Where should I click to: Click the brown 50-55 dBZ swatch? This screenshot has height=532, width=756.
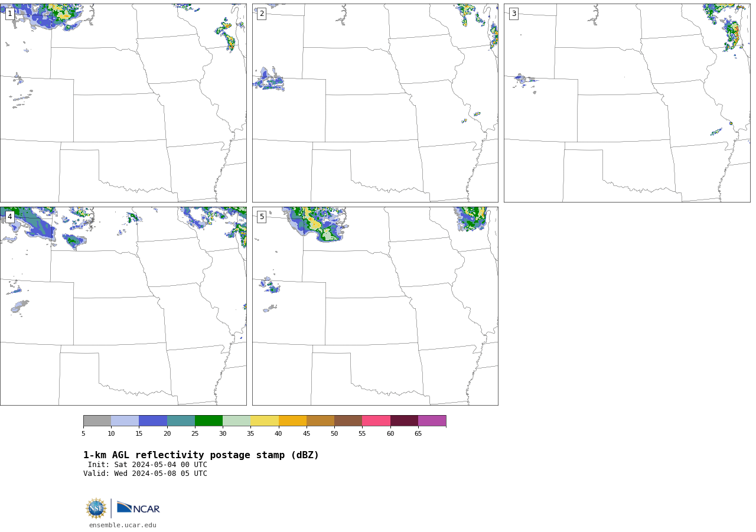348,421
